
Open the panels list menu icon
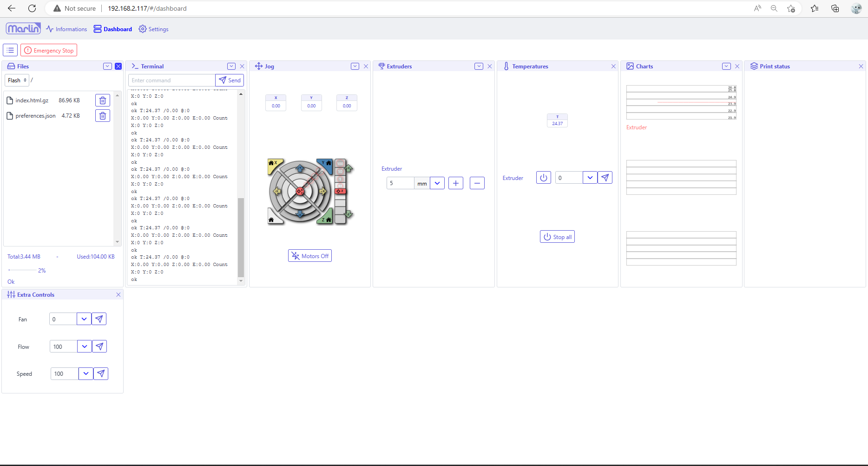[10, 50]
